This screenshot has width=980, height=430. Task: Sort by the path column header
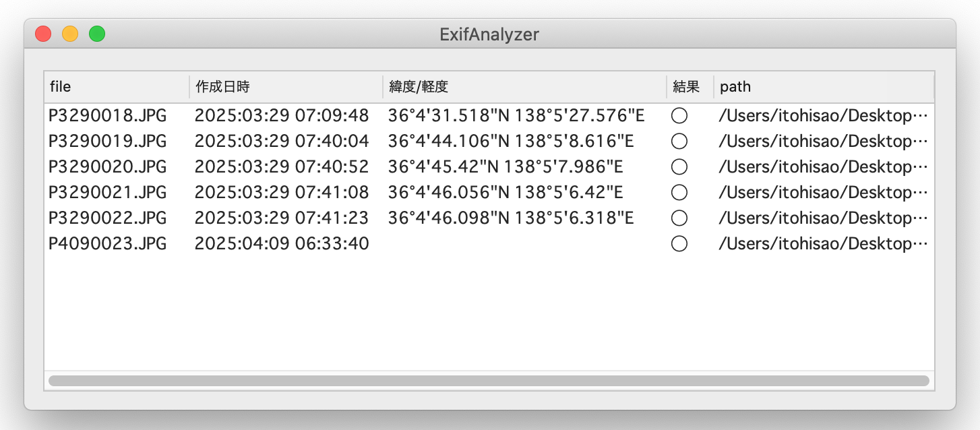tap(824, 87)
